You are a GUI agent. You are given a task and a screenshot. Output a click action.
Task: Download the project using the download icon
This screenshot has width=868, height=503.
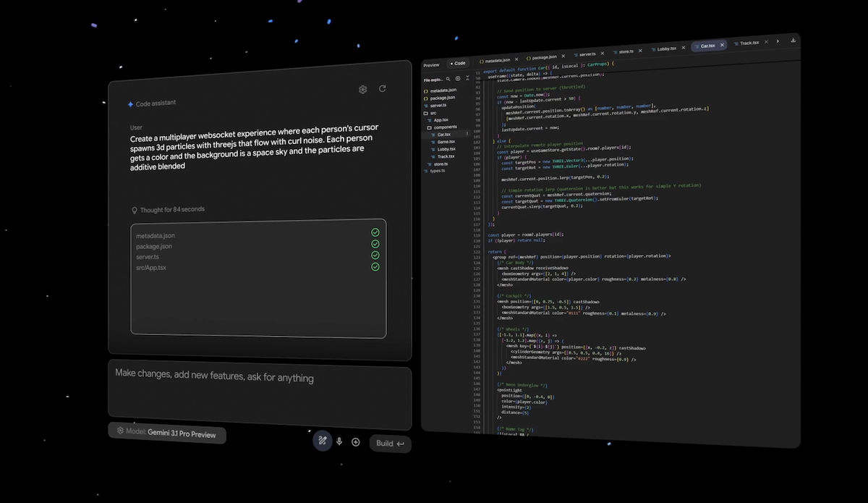[793, 41]
